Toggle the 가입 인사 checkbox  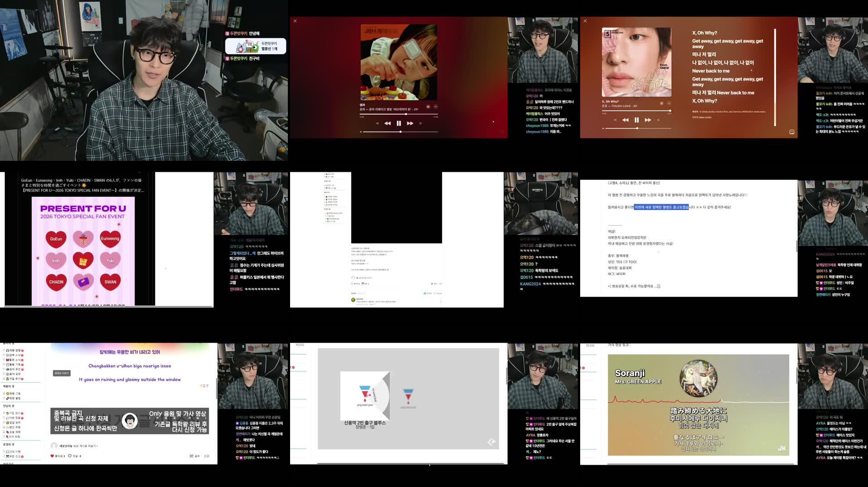tap(4, 413)
